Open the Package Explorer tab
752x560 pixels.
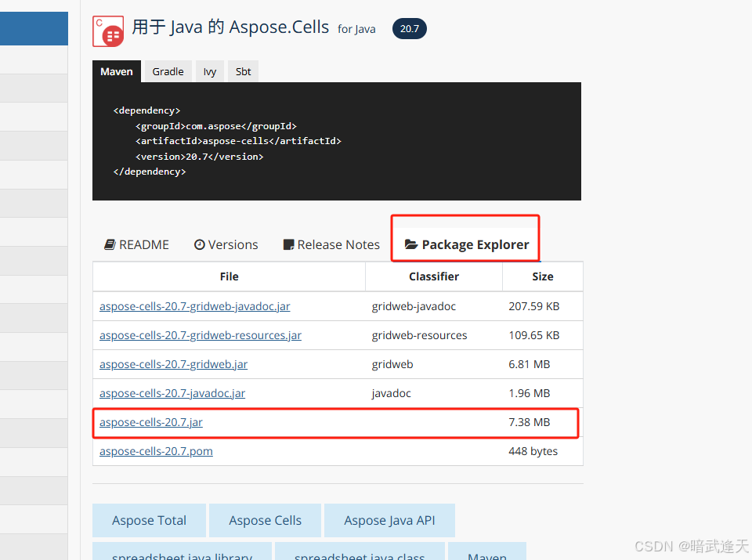click(466, 244)
